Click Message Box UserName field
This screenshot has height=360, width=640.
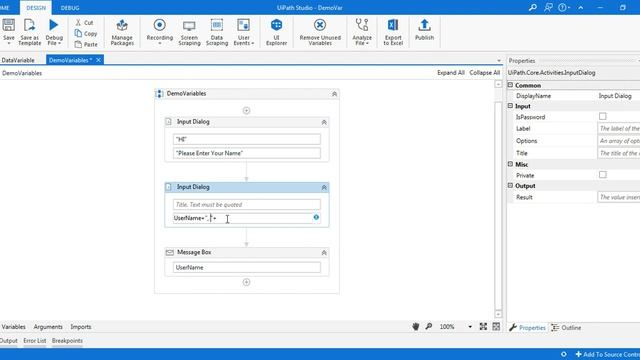pos(247,267)
